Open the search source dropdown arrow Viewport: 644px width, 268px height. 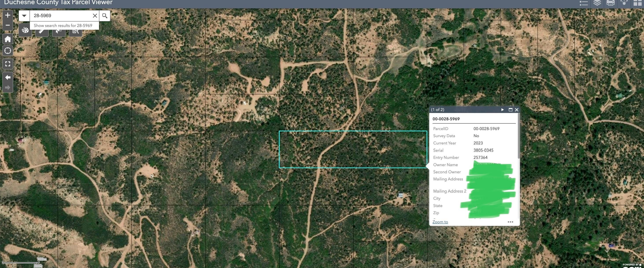pyautogui.click(x=24, y=15)
